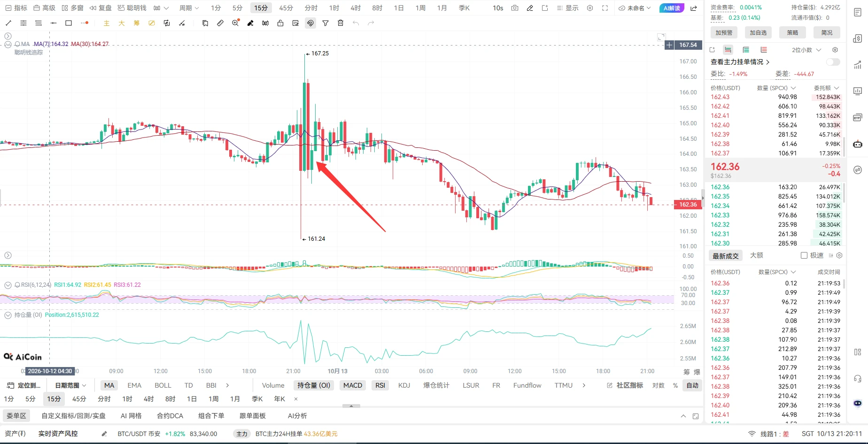Open the eraser brush tool

pyautogui.click(x=250, y=23)
